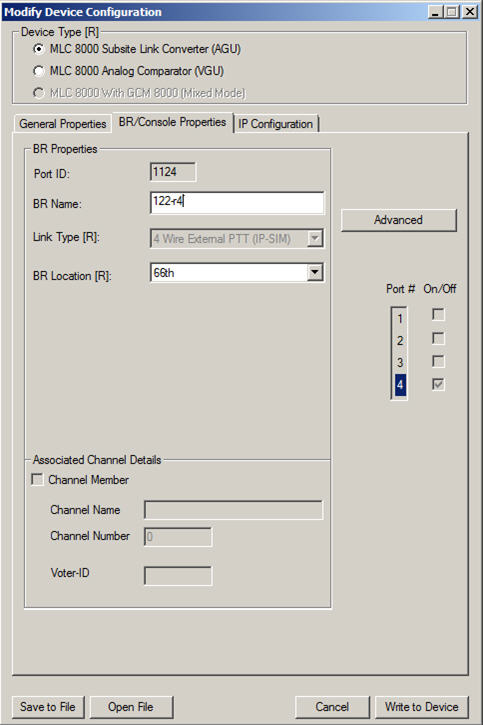Click the Advanced button
This screenshot has height=725, width=484.
[398, 220]
